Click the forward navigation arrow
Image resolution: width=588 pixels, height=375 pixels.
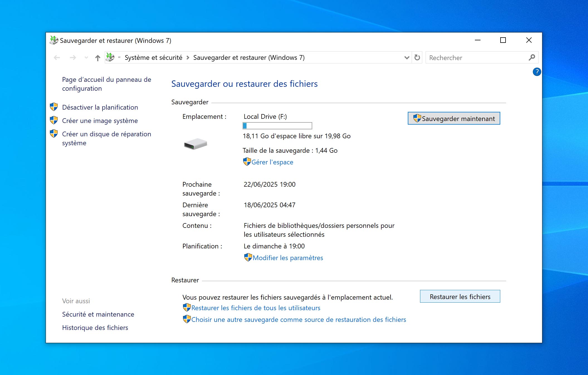tap(73, 58)
